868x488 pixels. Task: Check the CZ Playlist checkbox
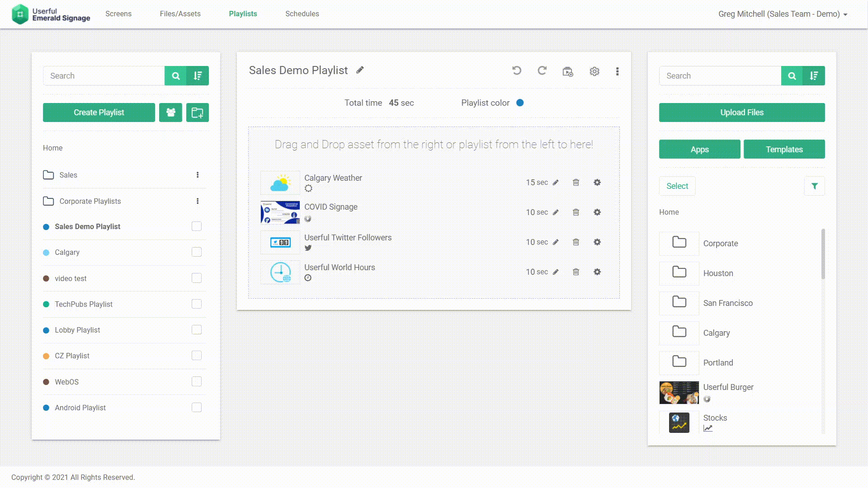(197, 356)
